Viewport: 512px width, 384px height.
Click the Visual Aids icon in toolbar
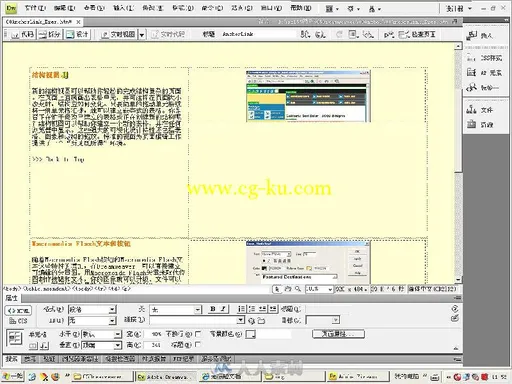368,34
